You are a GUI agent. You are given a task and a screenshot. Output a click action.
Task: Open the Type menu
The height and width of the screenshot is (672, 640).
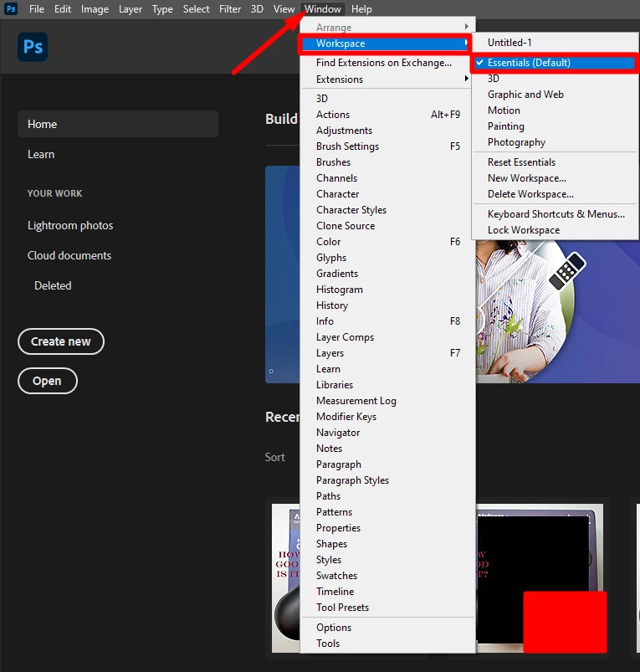162,9
